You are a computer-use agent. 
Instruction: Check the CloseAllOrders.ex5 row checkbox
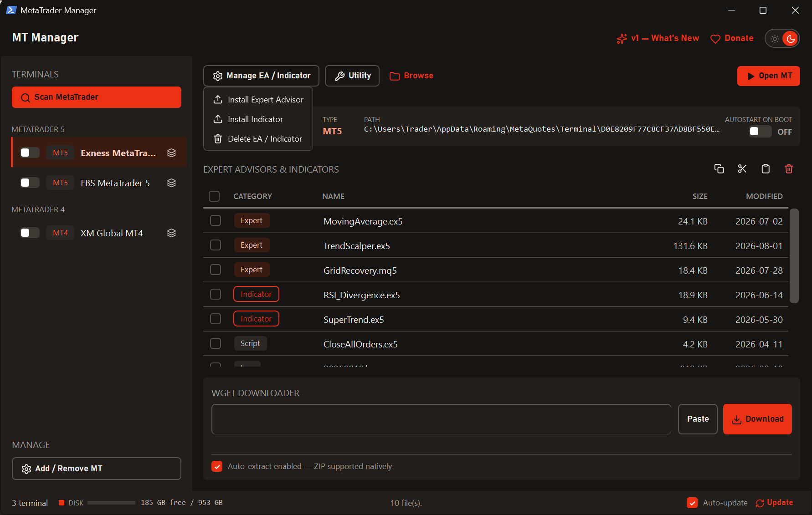click(216, 343)
